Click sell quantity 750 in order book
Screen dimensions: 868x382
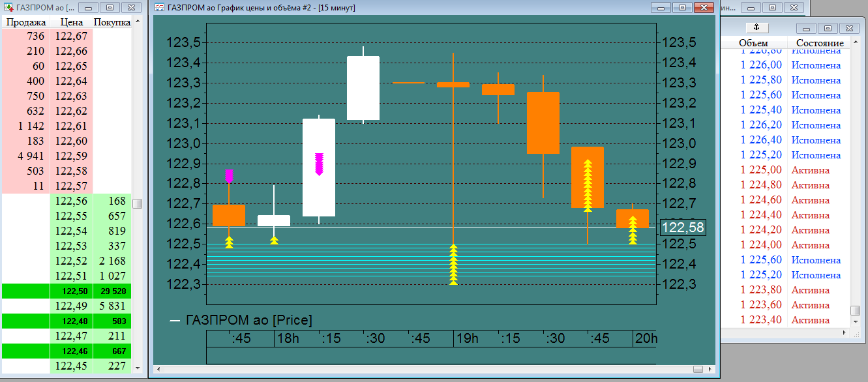[x=36, y=96]
